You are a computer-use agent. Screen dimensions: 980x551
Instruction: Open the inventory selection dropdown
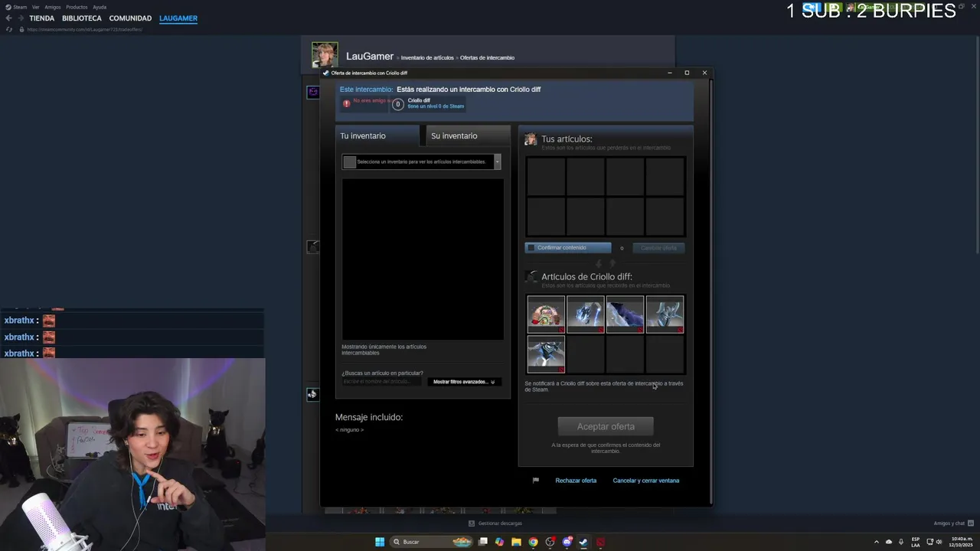421,161
